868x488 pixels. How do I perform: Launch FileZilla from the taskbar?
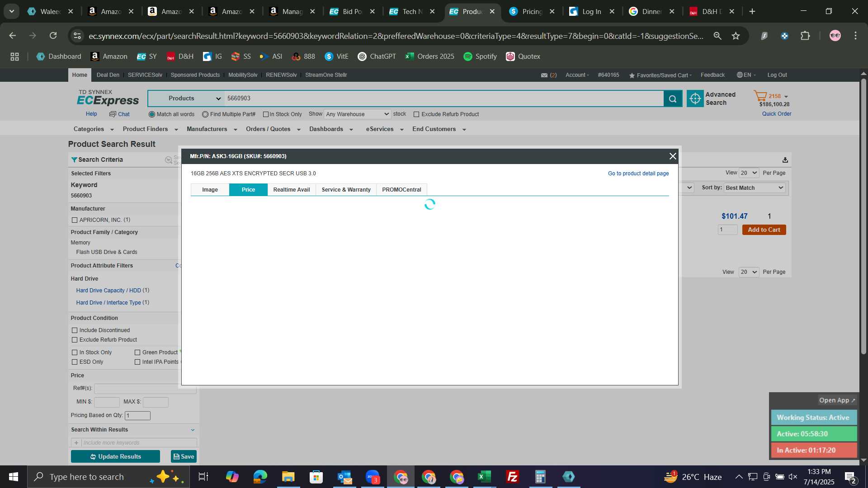click(513, 477)
